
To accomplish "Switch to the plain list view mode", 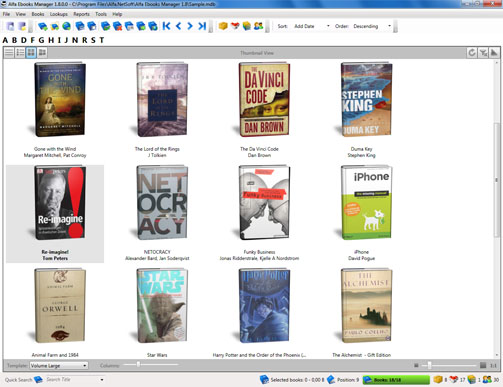I will point(9,52).
